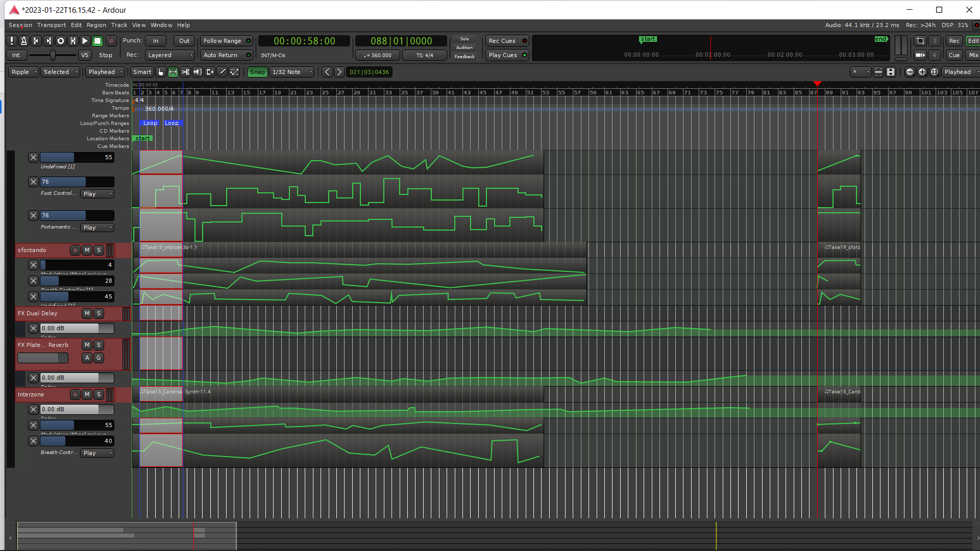
Task: Adjust the shuttle speed slider
Action: point(53,55)
